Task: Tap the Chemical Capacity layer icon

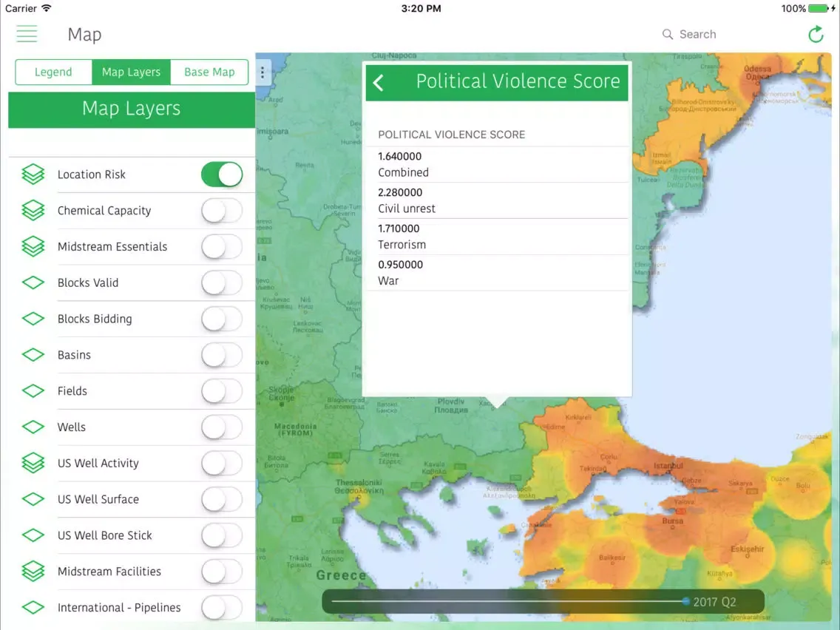Action: tap(33, 210)
